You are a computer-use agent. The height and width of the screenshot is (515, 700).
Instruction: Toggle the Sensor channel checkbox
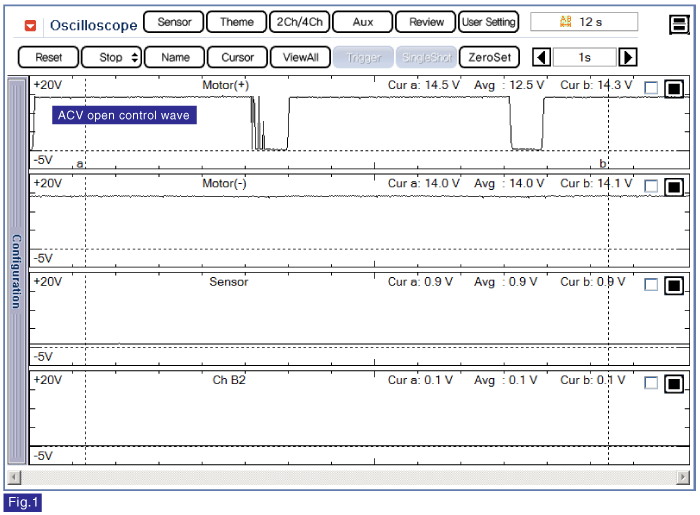point(651,284)
